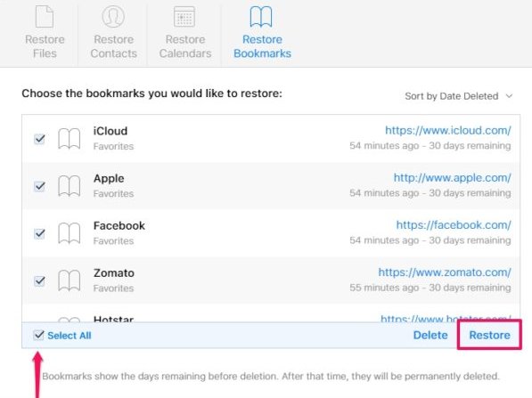532x398 pixels.
Task: Click the Delete button
Action: (x=430, y=336)
